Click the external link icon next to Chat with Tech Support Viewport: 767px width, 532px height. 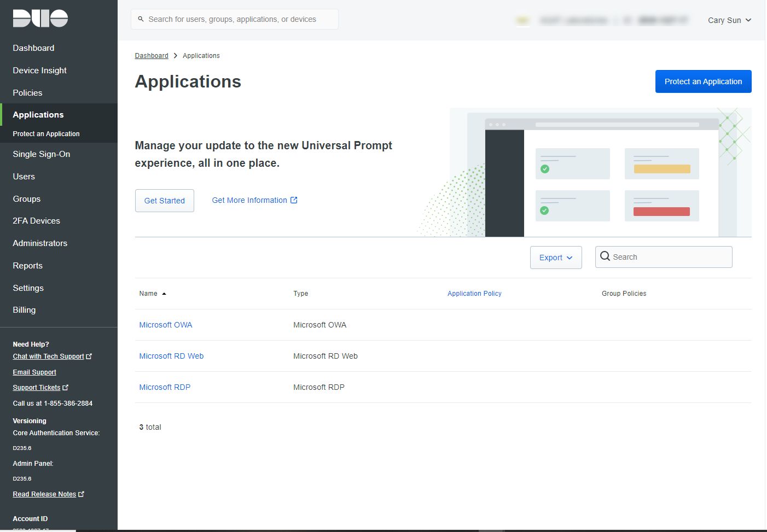[x=89, y=356]
